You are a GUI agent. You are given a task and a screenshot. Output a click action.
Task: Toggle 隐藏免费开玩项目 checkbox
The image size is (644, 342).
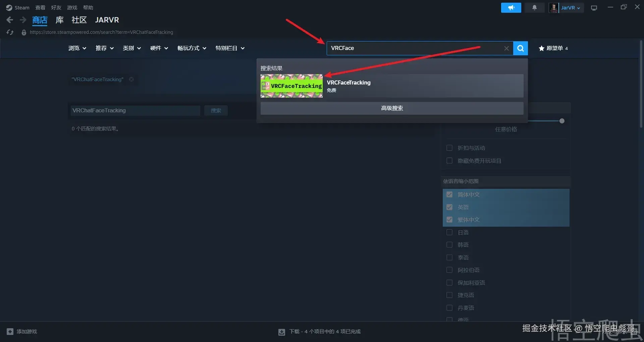click(x=449, y=161)
